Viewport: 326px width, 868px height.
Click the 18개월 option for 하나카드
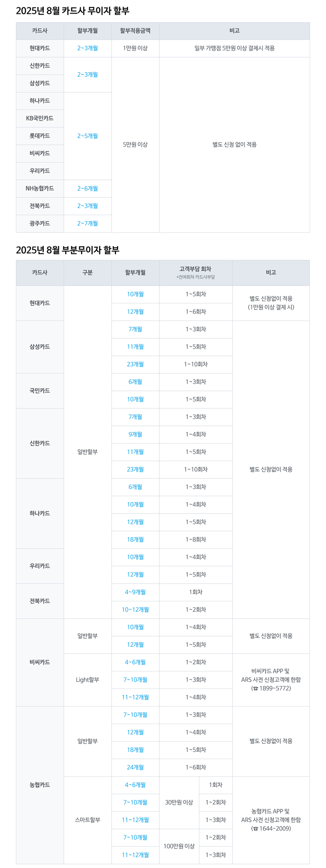click(x=135, y=540)
